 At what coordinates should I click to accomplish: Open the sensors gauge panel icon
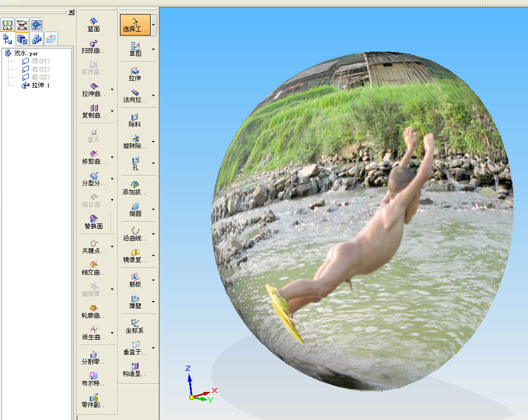click(x=8, y=25)
